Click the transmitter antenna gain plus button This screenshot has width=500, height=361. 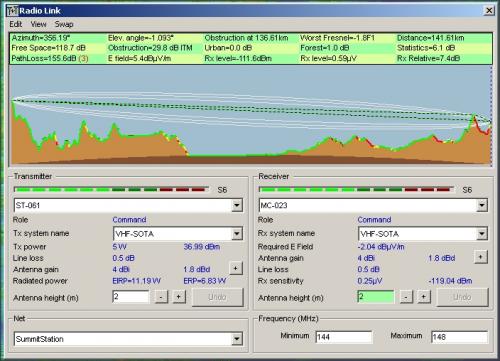(x=236, y=268)
